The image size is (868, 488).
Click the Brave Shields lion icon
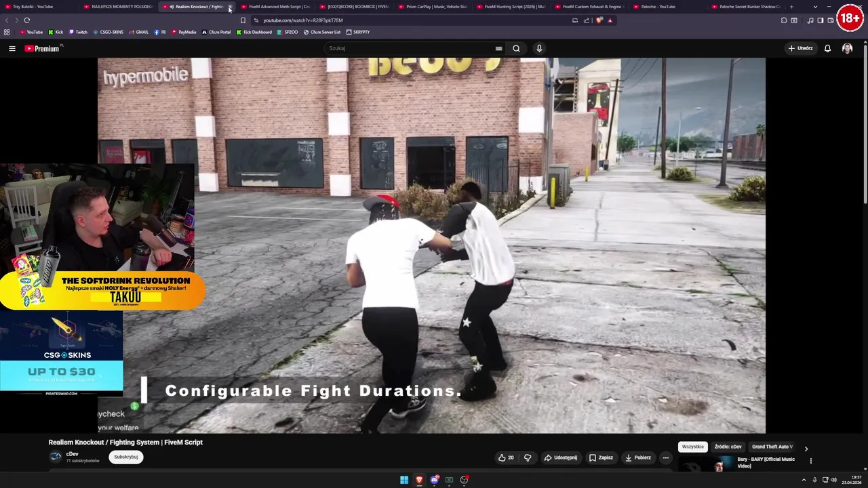tap(599, 20)
